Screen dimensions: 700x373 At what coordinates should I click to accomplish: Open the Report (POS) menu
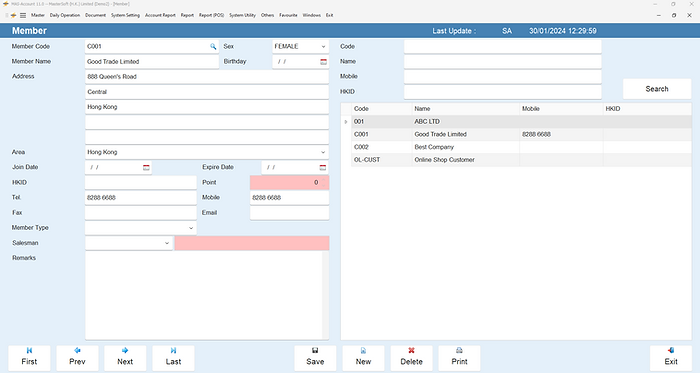coord(212,15)
